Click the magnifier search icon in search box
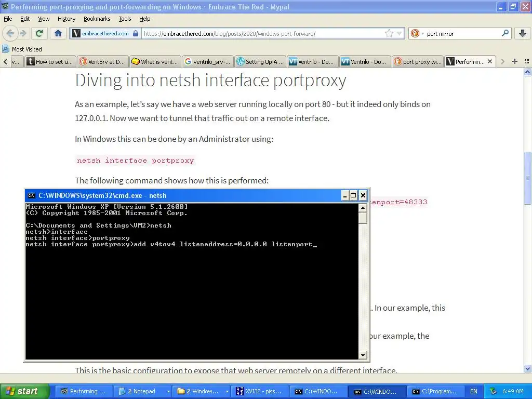Image resolution: width=532 pixels, height=399 pixels. click(505, 33)
